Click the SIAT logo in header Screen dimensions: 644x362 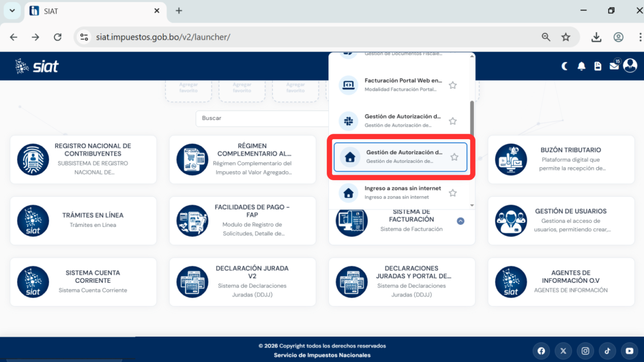(x=37, y=66)
